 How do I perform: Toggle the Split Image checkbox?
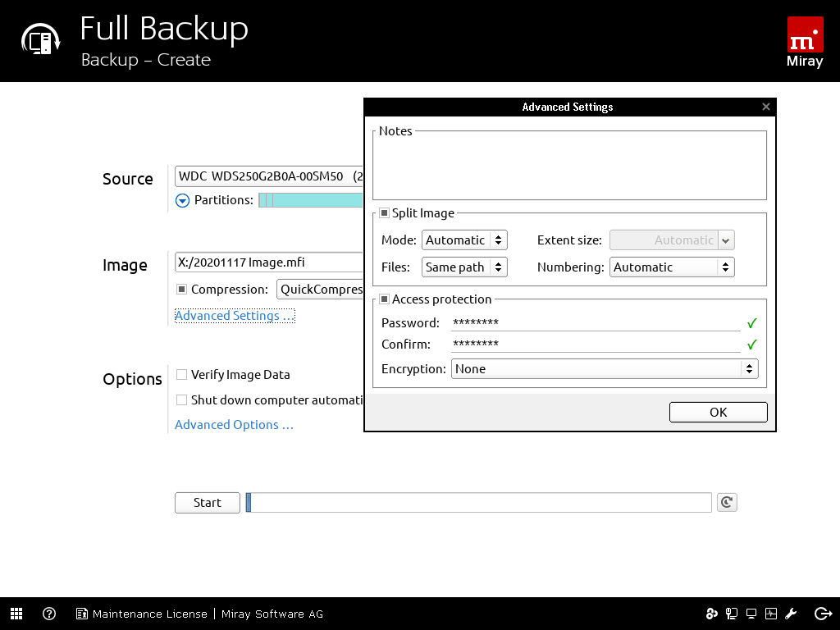[x=384, y=213]
